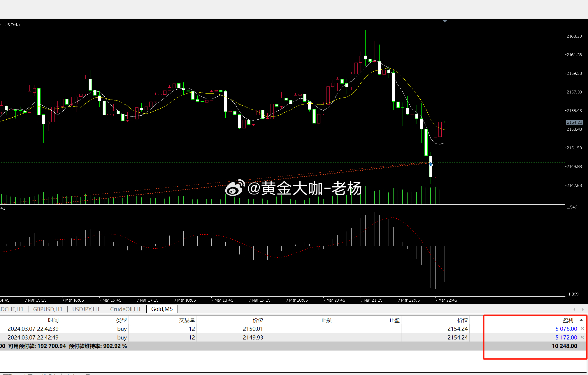The width and height of the screenshot is (588, 375).
Task: Click the buy arrow marker on the chart
Action: (431, 164)
